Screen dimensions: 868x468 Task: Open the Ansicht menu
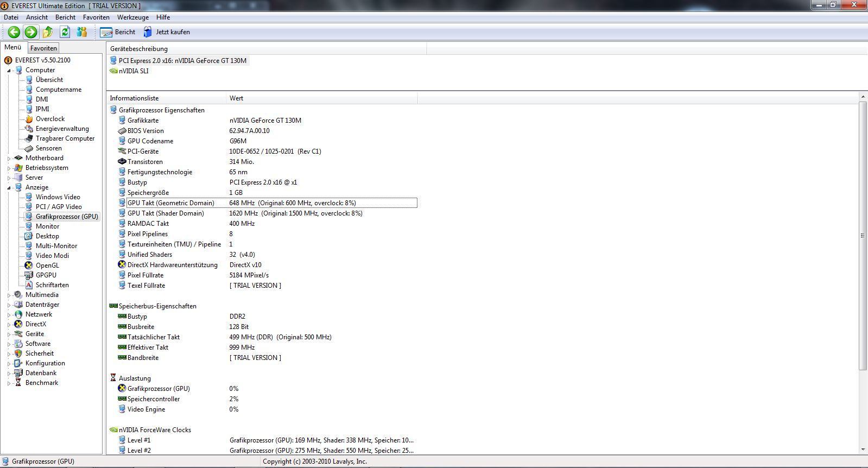pyautogui.click(x=37, y=17)
